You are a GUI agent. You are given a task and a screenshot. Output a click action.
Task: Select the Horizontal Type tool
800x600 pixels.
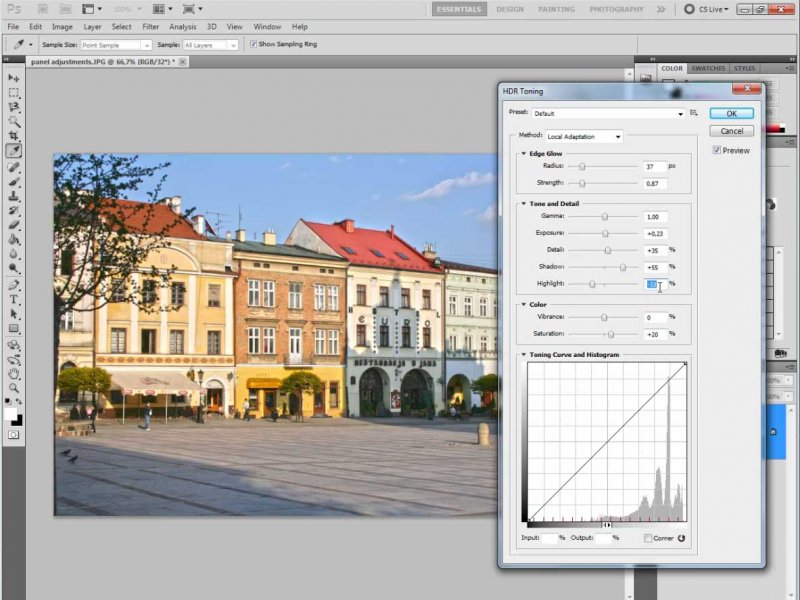pyautogui.click(x=14, y=299)
